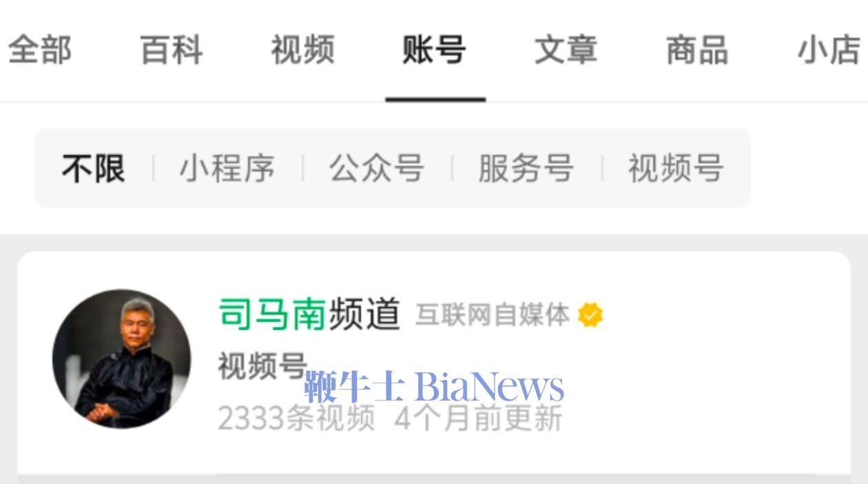Click the 视频号 label under account name
Viewport: 868px width, 484px height.
point(262,365)
